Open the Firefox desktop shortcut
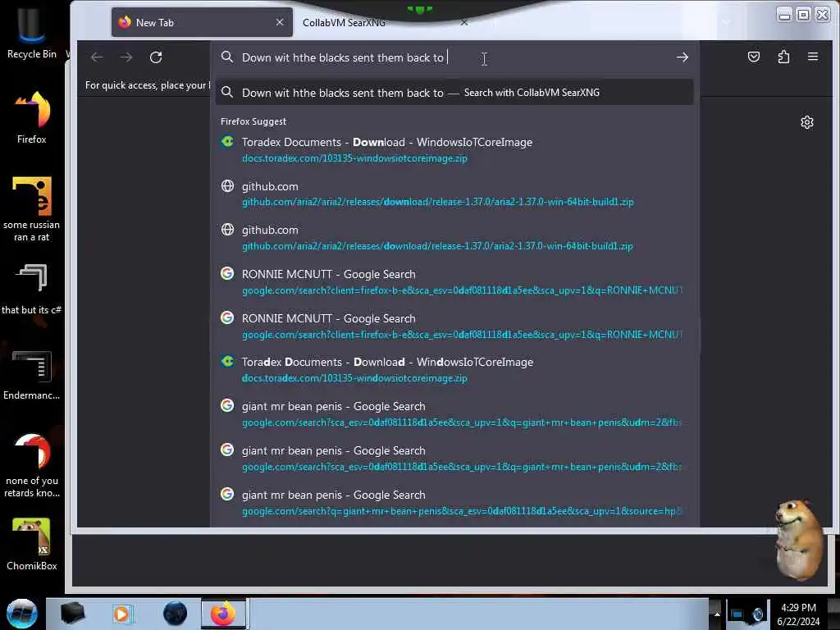Image resolution: width=840 pixels, height=630 pixels. point(32,117)
